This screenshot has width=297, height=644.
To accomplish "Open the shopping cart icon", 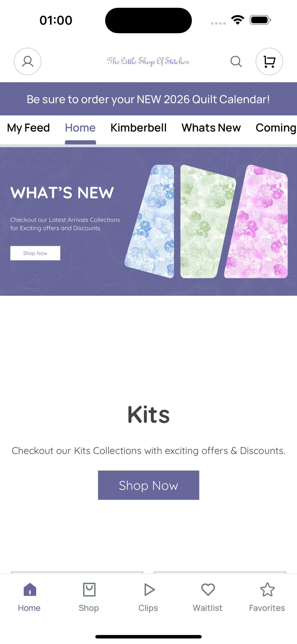I will [x=269, y=61].
